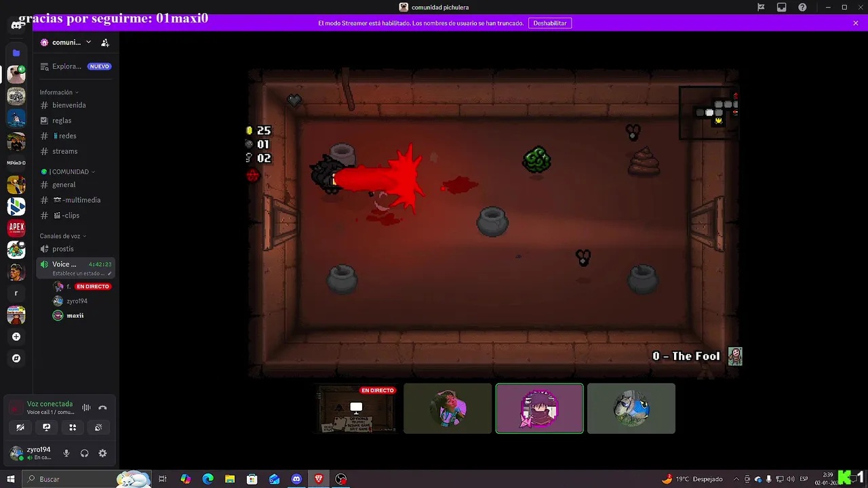Open the clips channel
This screenshot has width=868, height=488.
click(x=75, y=216)
